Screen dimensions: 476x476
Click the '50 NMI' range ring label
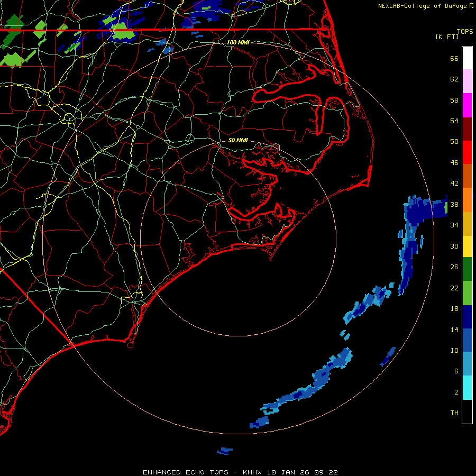coord(238,140)
